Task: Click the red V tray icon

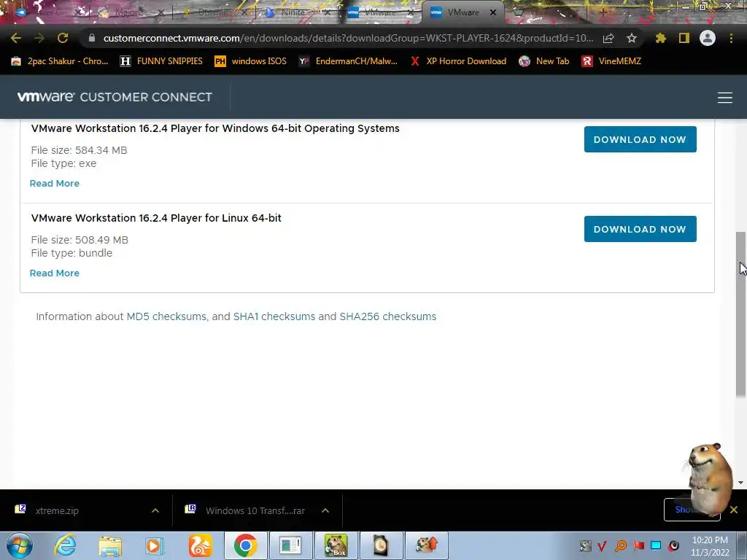Action: pos(602,545)
